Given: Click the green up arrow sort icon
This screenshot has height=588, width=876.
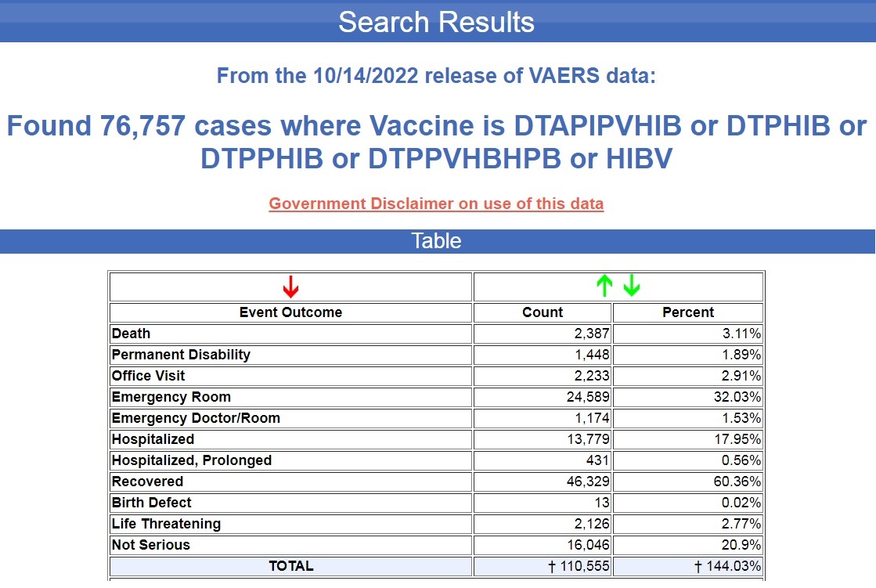Looking at the screenshot, I should coord(604,287).
